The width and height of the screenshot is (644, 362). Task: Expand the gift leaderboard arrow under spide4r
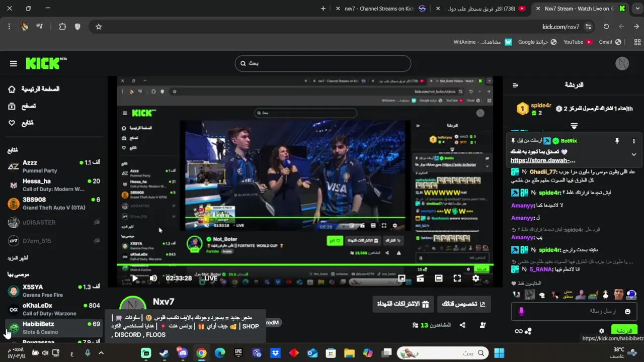coord(574,126)
